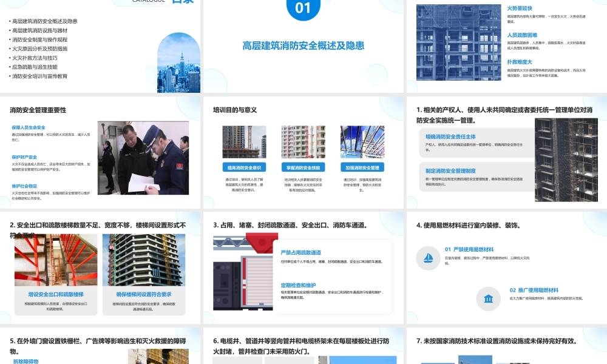Click the heading 定期检查和维护
The height and width of the screenshot is (364, 607).
(x=298, y=286)
